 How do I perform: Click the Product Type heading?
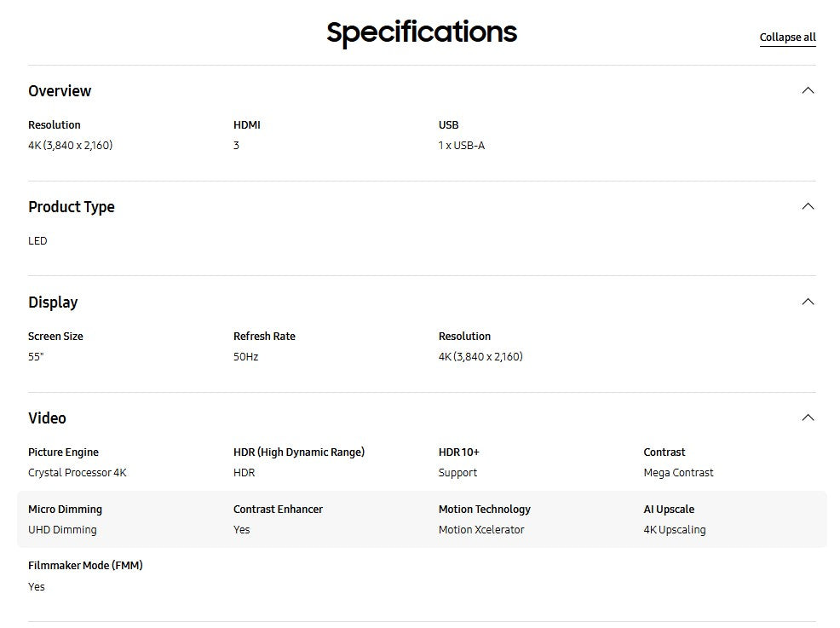pyautogui.click(x=72, y=207)
